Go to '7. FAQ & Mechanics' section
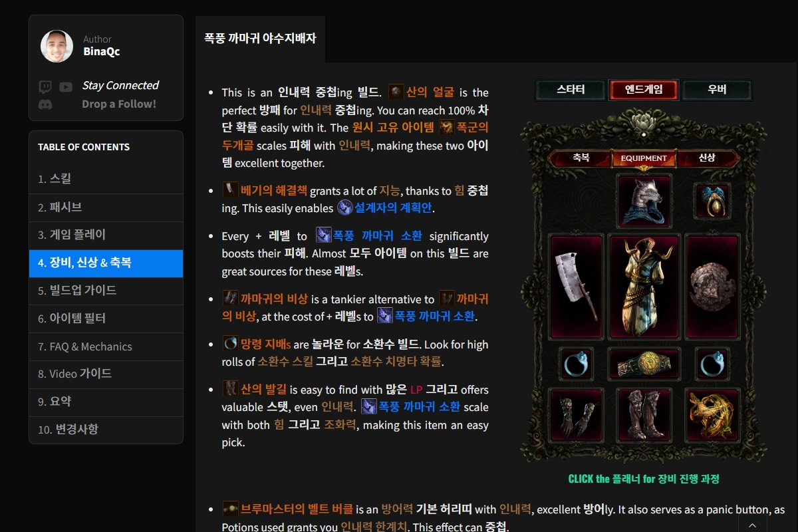This screenshot has width=798, height=532. [x=106, y=346]
